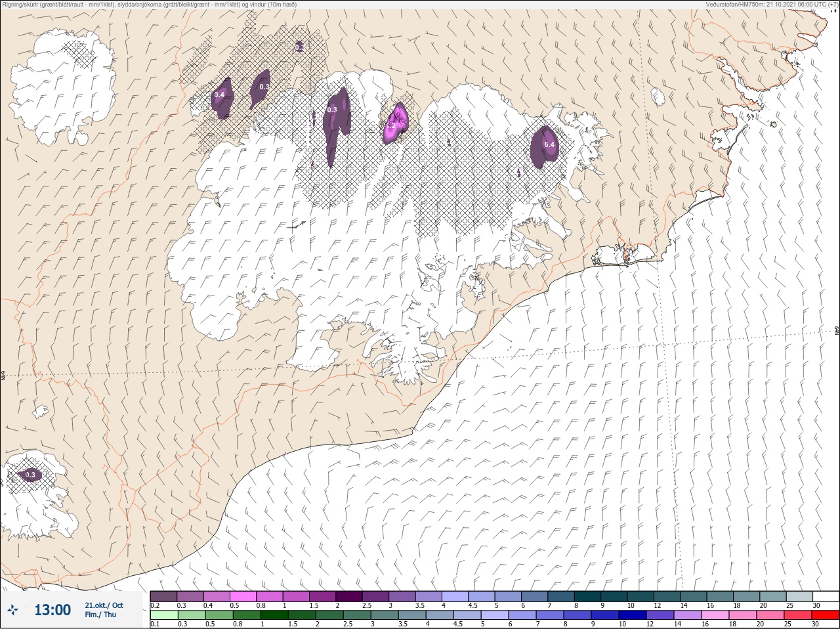Click the 'Fim./ Thu' weekday label
The width and height of the screenshot is (840, 629).
(100, 615)
